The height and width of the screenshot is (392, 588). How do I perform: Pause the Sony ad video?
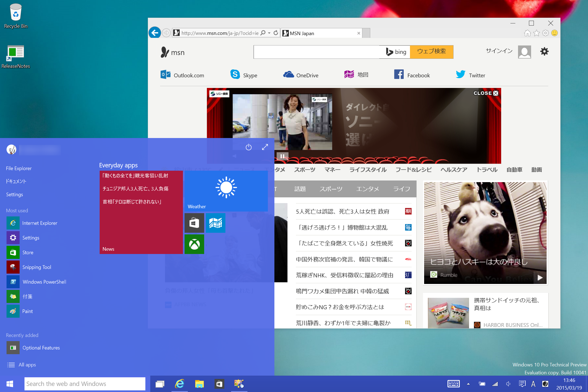(x=282, y=156)
